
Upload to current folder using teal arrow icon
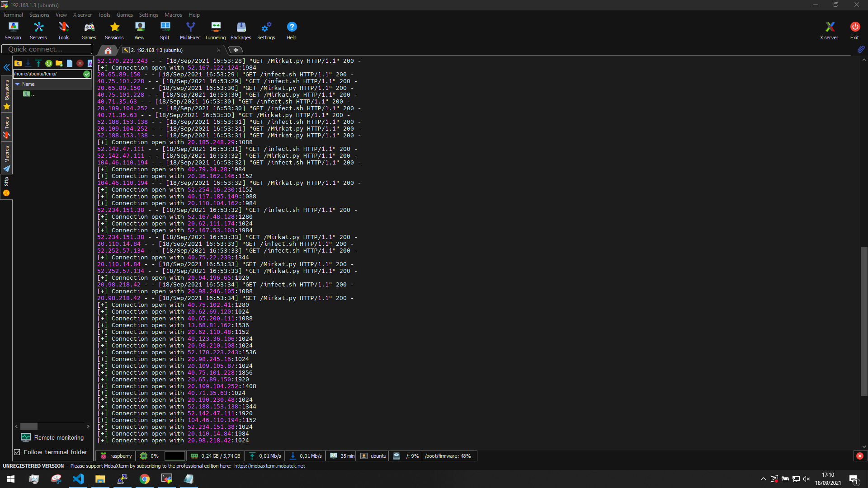38,63
